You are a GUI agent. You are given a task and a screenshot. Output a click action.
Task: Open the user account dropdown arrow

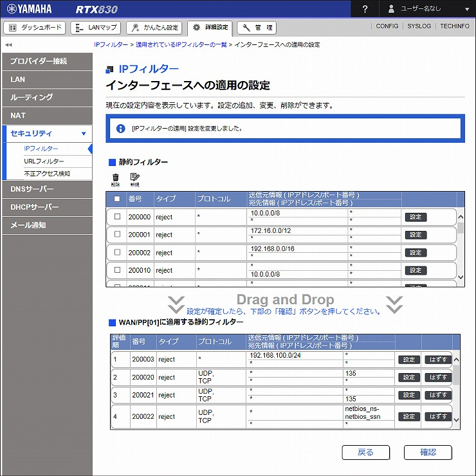[467, 9]
